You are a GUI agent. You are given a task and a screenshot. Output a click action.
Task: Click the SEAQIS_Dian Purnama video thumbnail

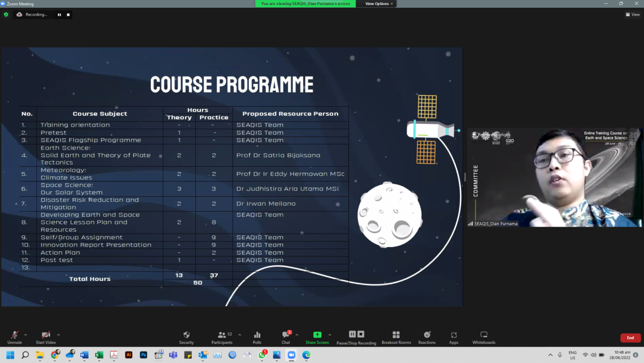(x=554, y=177)
